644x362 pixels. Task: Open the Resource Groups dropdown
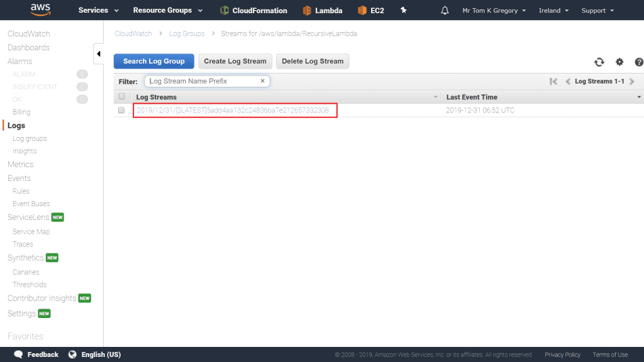(x=167, y=11)
